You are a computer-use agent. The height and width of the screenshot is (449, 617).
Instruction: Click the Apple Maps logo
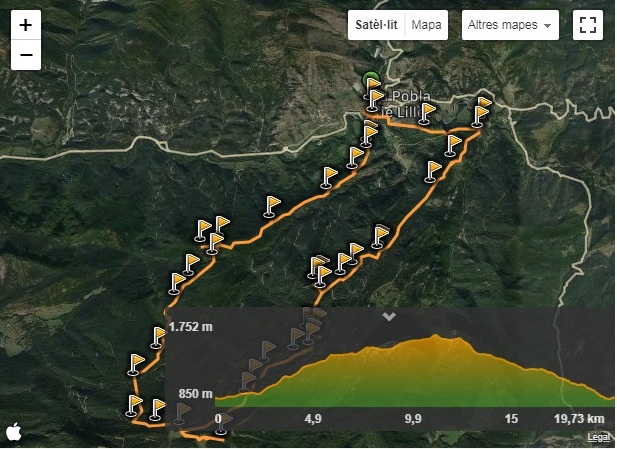14,432
